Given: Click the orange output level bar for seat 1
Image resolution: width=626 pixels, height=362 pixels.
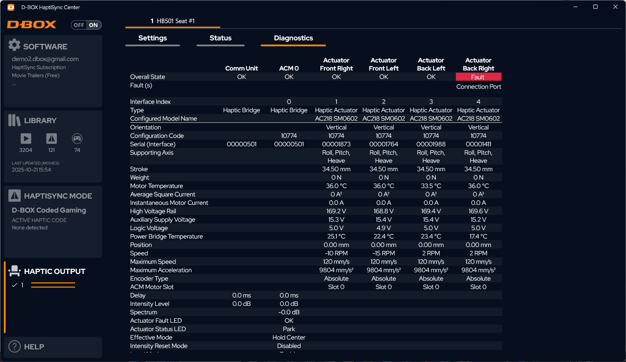Looking at the screenshot, I should [x=53, y=285].
